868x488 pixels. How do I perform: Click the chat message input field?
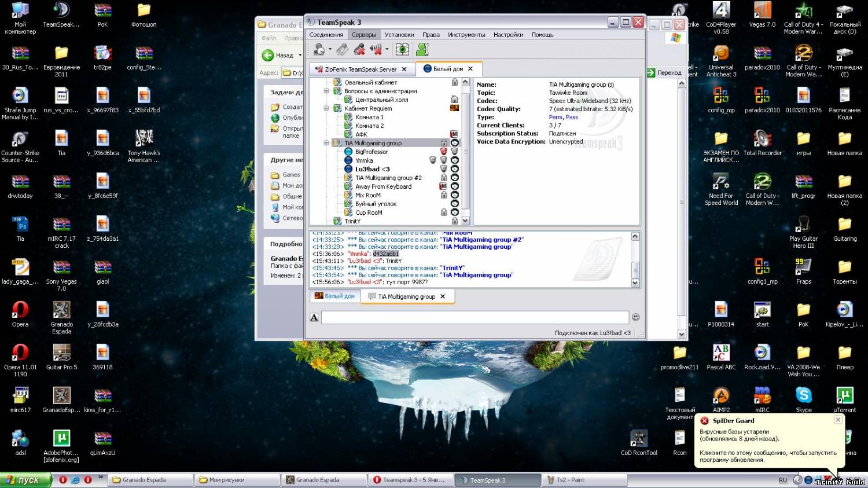coord(475,317)
